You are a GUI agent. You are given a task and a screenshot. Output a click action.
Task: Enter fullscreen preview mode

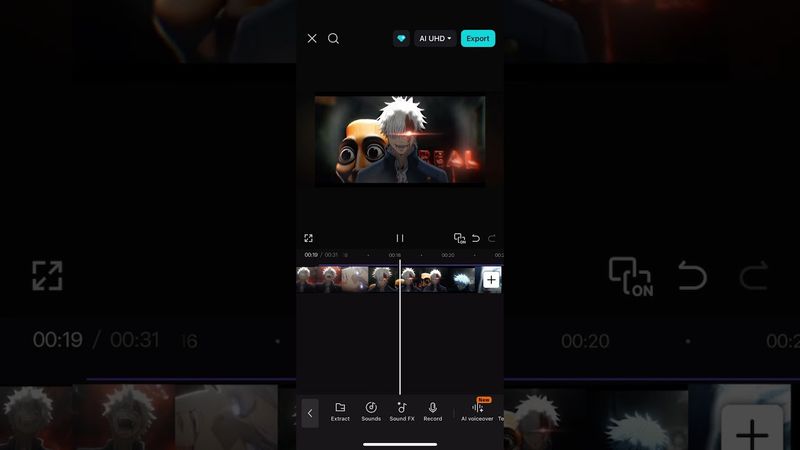308,238
